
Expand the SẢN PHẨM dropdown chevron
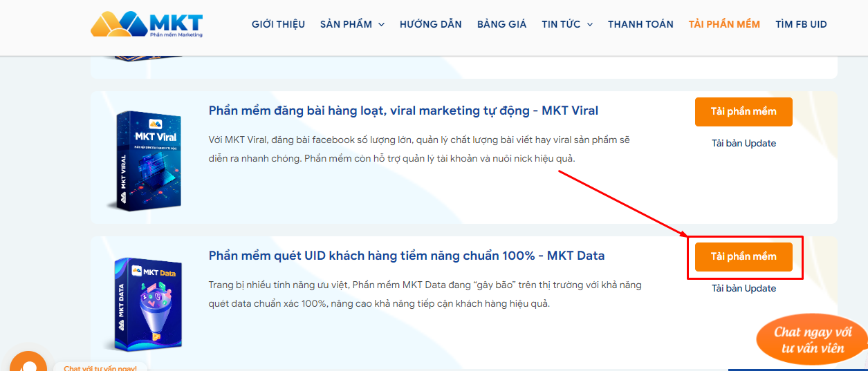[x=381, y=24]
